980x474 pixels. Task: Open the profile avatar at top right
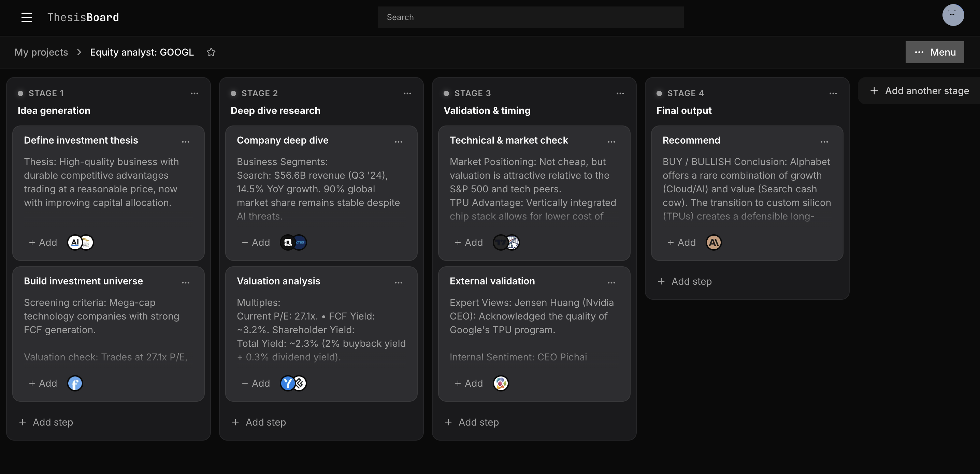(953, 15)
